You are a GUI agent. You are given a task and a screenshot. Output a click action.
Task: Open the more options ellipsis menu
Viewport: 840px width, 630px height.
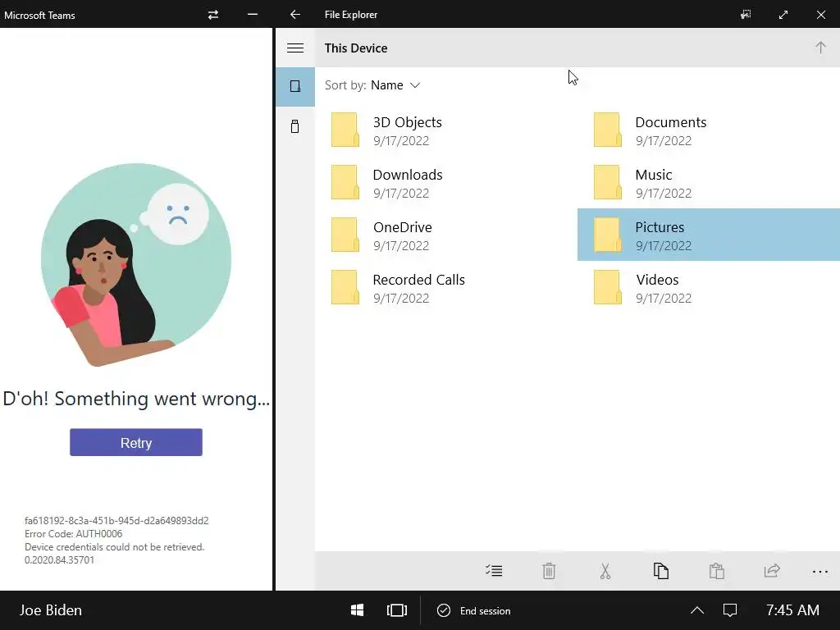tap(820, 572)
